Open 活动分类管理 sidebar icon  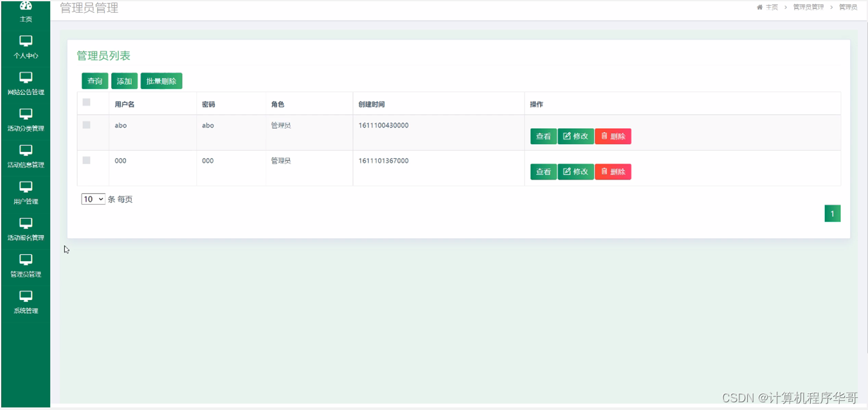(26, 115)
